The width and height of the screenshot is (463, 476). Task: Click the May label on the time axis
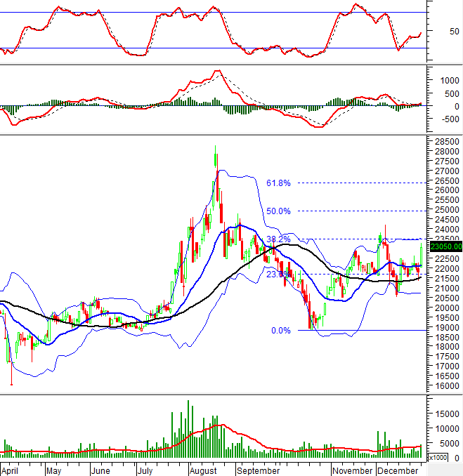tap(53, 470)
